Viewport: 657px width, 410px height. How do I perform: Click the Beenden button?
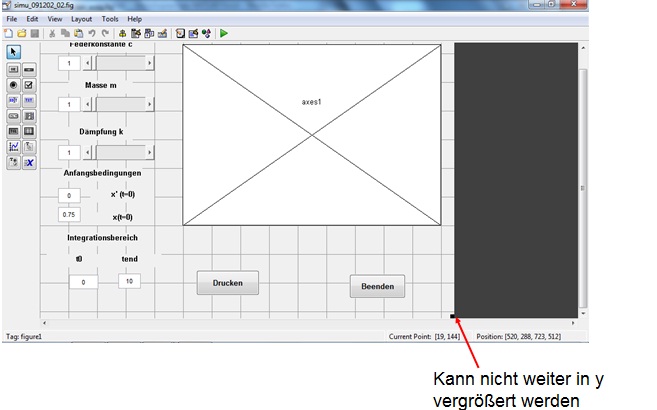coord(377,287)
